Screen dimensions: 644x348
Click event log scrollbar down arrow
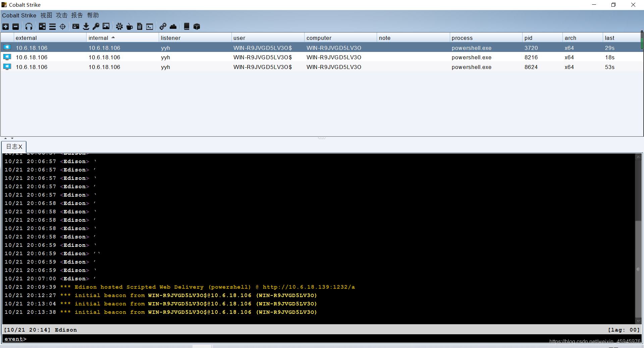[x=638, y=321]
